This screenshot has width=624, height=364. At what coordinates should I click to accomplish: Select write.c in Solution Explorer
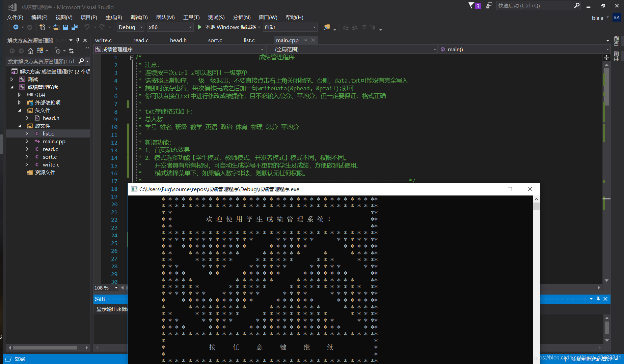[51, 164]
